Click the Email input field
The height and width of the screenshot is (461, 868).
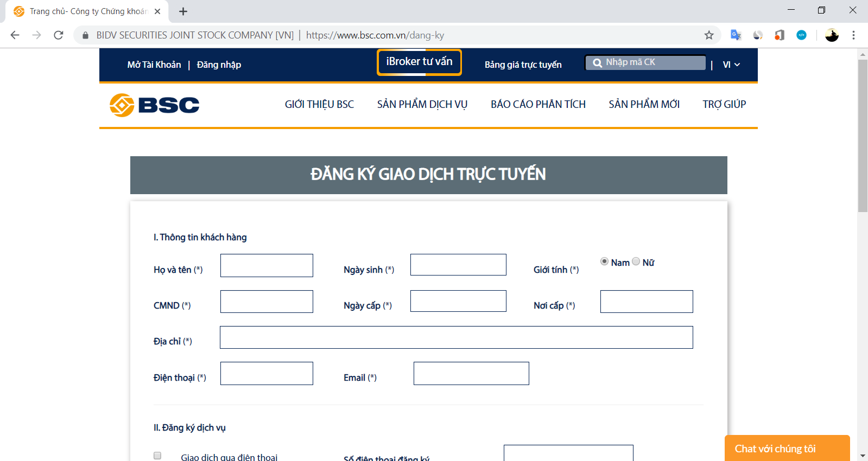471,373
